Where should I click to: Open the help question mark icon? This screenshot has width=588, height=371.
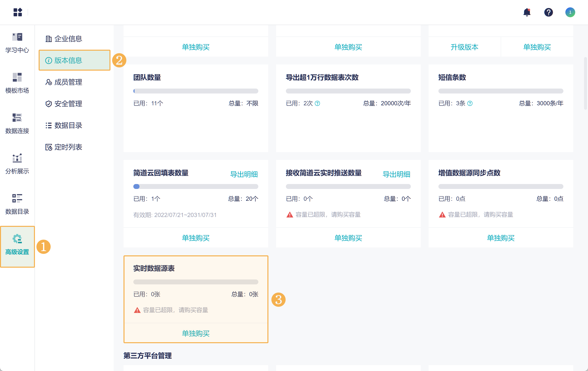(x=548, y=12)
